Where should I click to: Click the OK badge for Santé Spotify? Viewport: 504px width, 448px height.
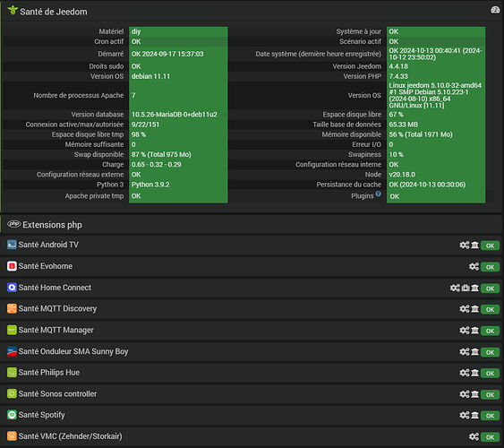coord(490,416)
